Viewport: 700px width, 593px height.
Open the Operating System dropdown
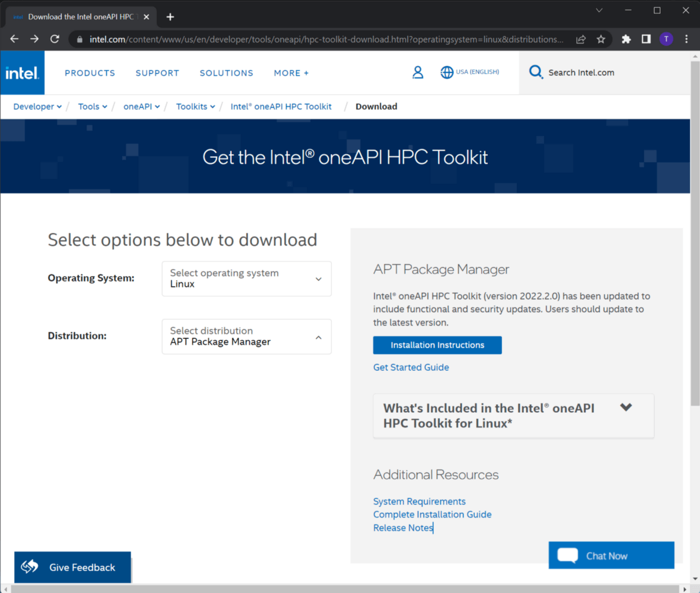coord(247,279)
